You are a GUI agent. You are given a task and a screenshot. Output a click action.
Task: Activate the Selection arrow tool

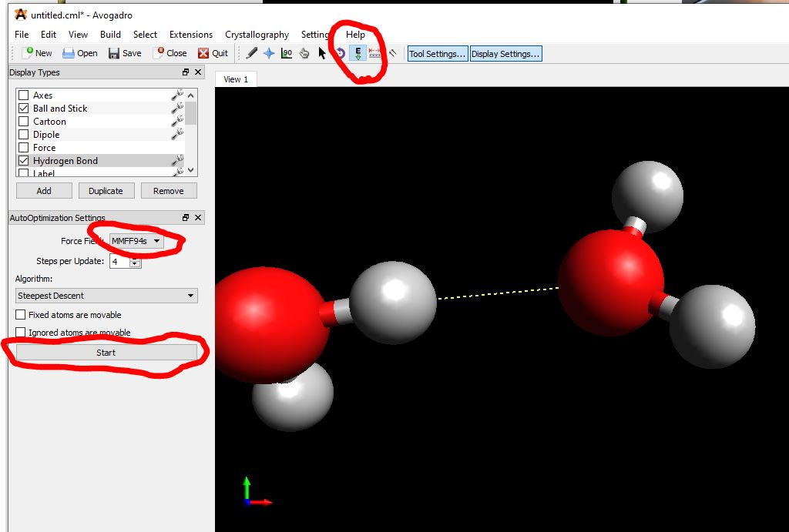click(x=322, y=53)
